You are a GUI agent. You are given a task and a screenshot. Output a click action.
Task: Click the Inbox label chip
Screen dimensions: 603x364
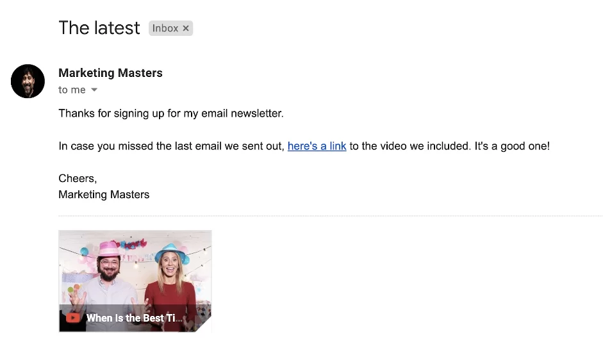coord(165,28)
